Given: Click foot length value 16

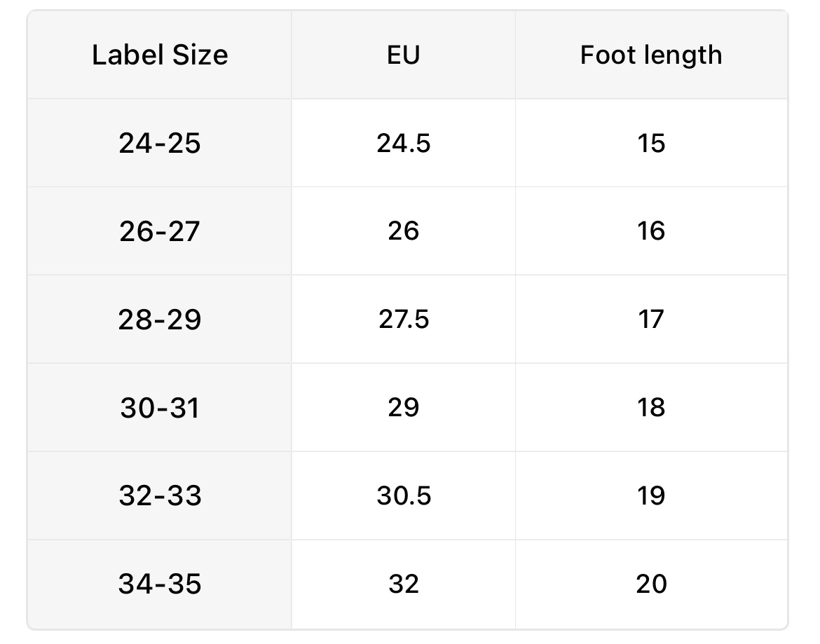Looking at the screenshot, I should pyautogui.click(x=651, y=231).
